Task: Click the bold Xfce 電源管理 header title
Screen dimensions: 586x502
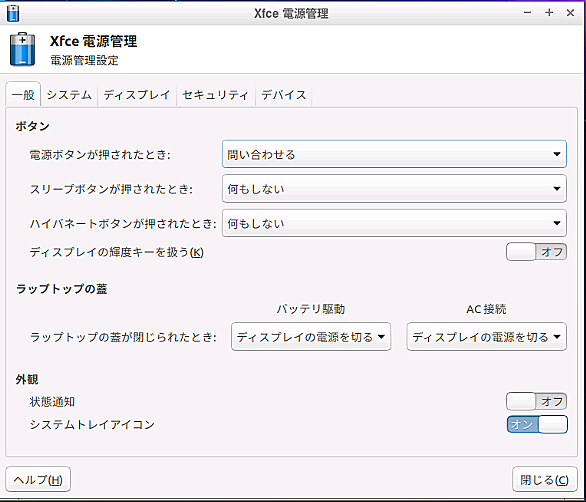Action: click(93, 41)
